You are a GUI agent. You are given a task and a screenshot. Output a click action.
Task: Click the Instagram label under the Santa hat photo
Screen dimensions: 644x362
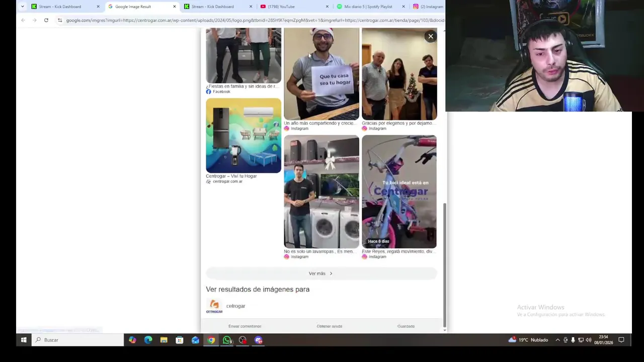pos(299,129)
